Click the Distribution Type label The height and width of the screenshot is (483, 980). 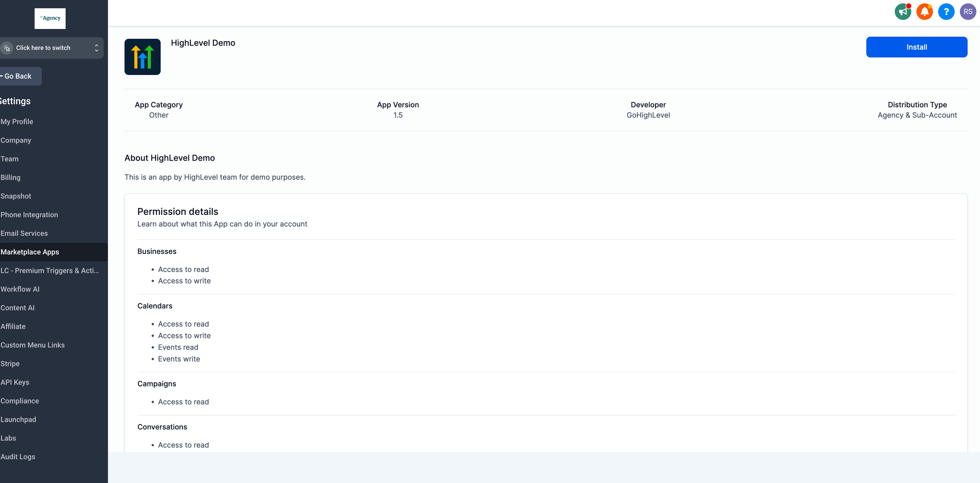[x=917, y=105]
